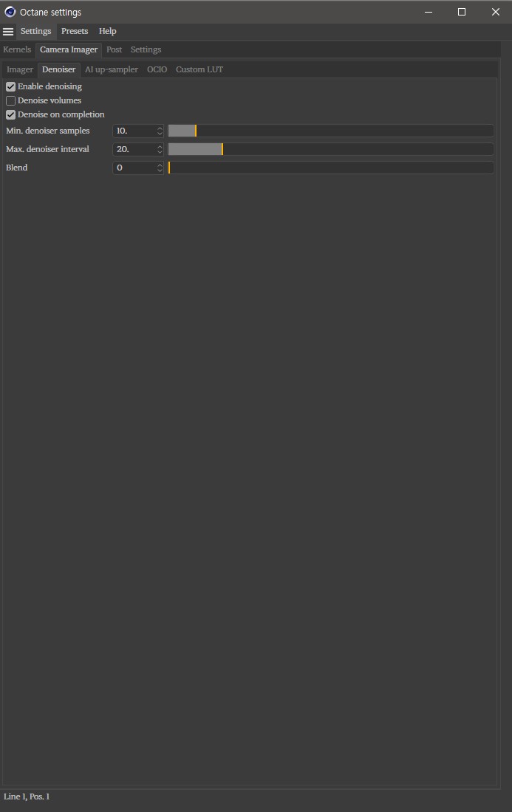The height and width of the screenshot is (812, 512).
Task: Select the Camera Imager tab
Action: (x=69, y=49)
